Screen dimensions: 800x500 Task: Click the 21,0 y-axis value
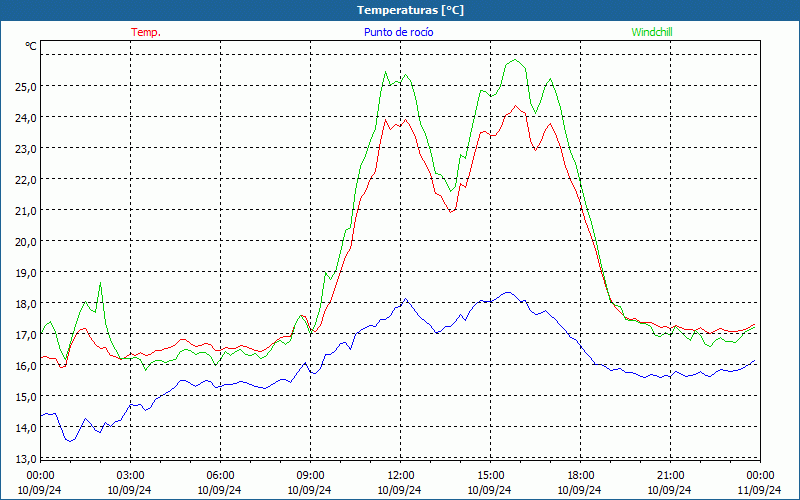point(26,211)
